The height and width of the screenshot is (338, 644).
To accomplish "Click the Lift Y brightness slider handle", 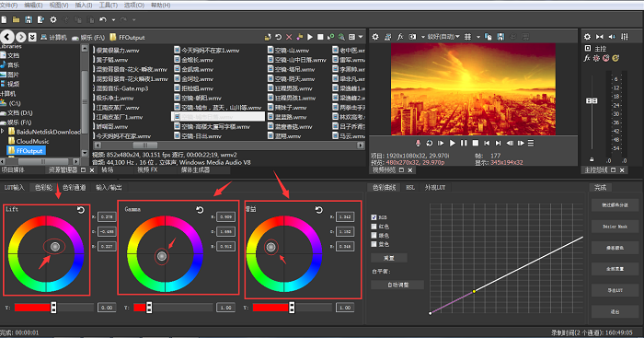I will tap(53, 308).
